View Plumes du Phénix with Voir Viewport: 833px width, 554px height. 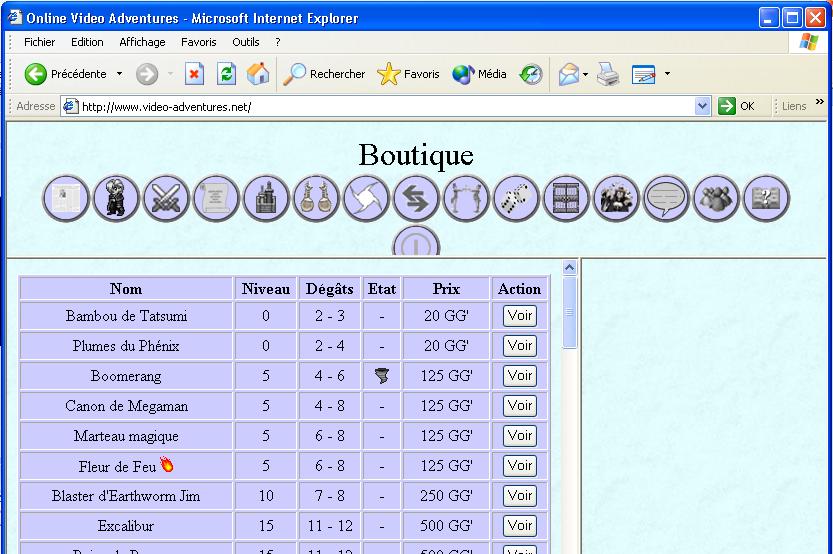[520, 346]
